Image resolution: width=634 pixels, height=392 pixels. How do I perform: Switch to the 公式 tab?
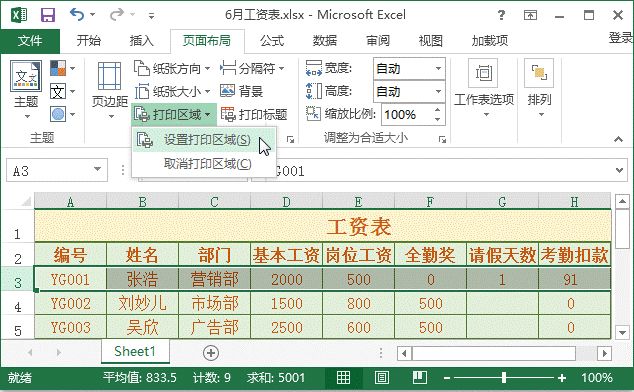point(272,40)
